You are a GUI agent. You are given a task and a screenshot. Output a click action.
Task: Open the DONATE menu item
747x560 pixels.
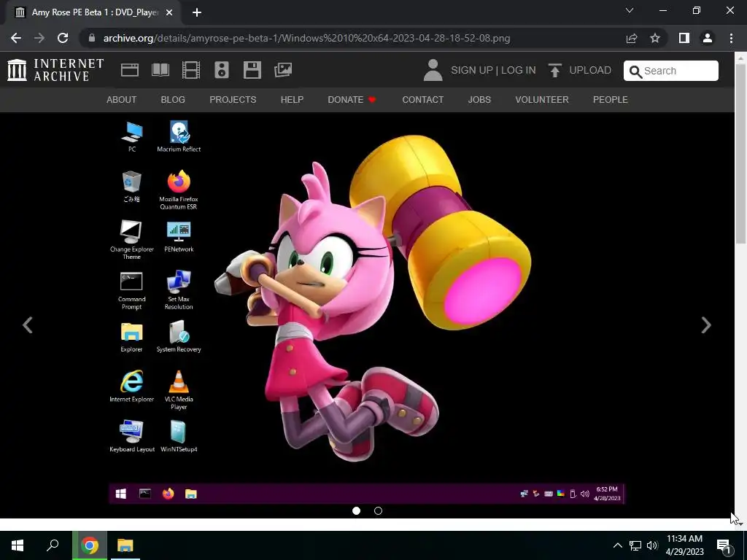tap(352, 99)
